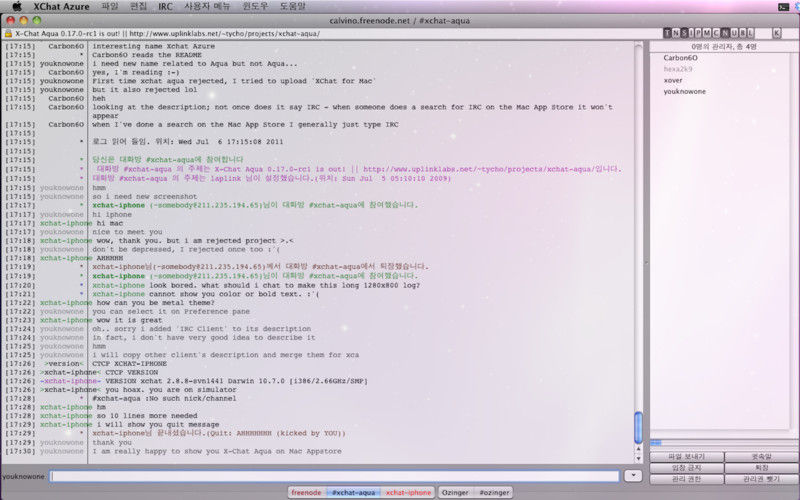Toggle the C channel mode button

[x=716, y=33]
